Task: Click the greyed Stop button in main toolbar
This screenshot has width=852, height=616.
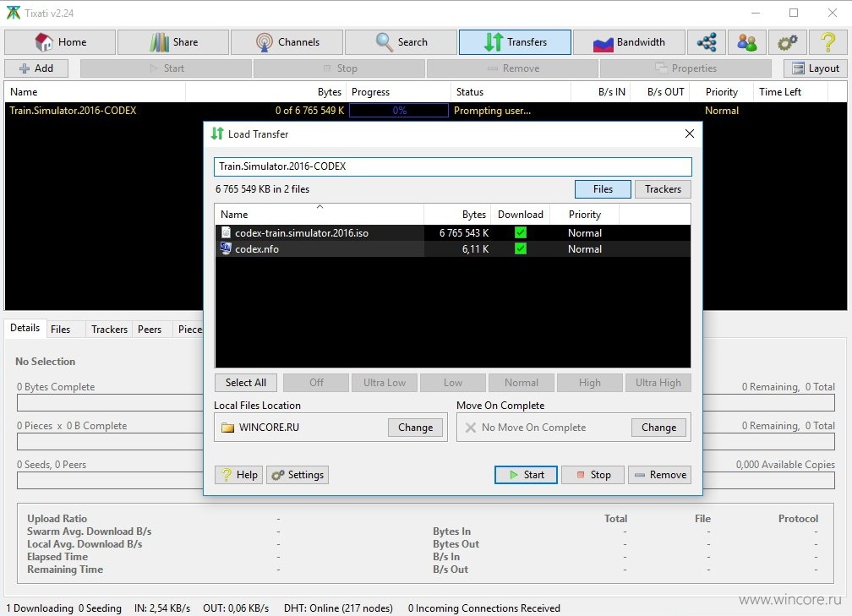Action: (x=339, y=68)
